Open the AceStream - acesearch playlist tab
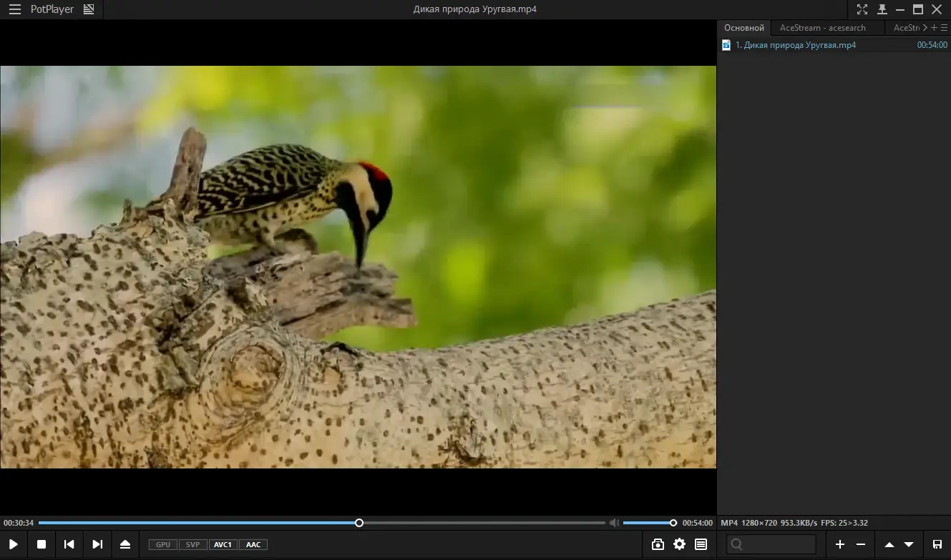Viewport: 951px width, 560px height. (823, 28)
